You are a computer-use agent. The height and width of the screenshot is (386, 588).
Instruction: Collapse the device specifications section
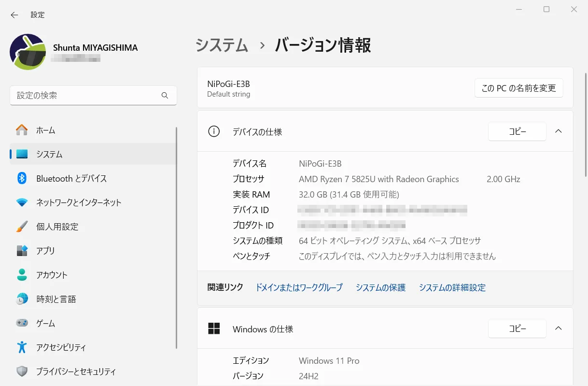pyautogui.click(x=559, y=131)
